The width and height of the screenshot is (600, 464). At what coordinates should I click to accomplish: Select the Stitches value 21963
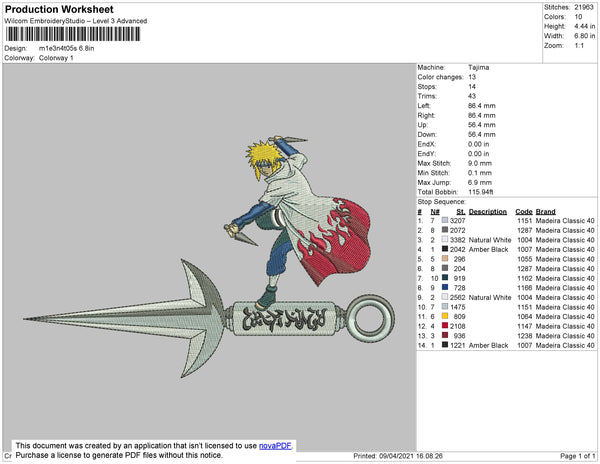(584, 7)
